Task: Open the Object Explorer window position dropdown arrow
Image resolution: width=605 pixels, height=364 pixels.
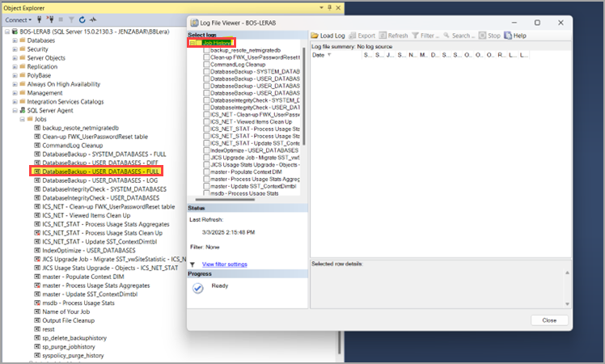Action: pyautogui.click(x=321, y=8)
